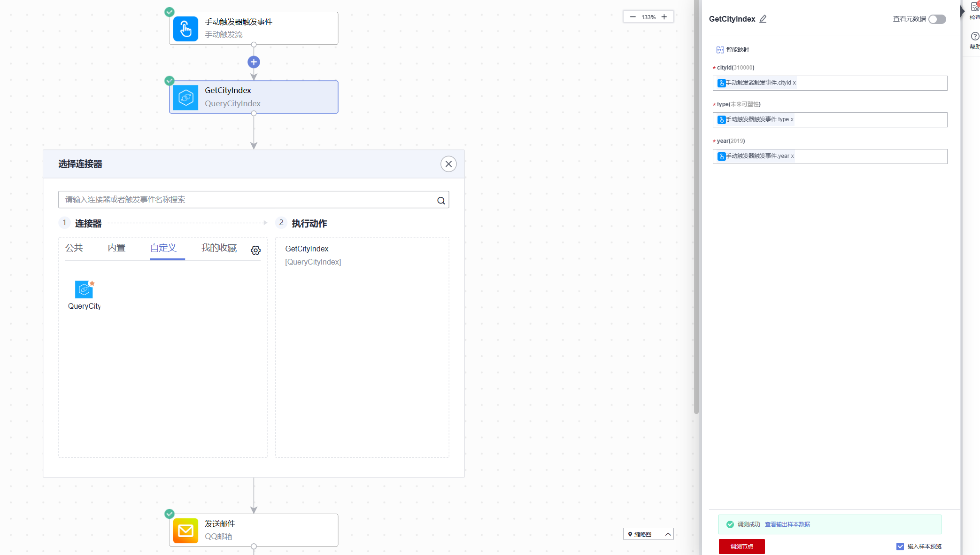Zoom out with the minus button
Screen dimensions: 980x555
[x=633, y=17]
